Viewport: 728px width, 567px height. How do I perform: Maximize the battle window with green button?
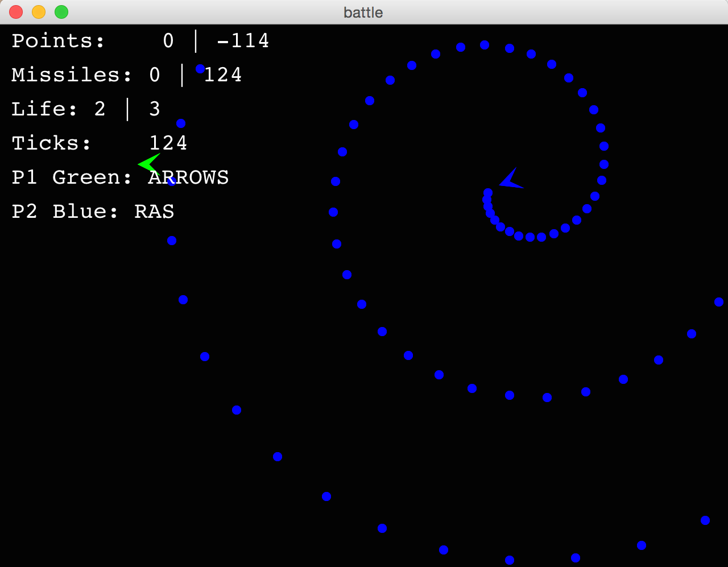point(61,12)
